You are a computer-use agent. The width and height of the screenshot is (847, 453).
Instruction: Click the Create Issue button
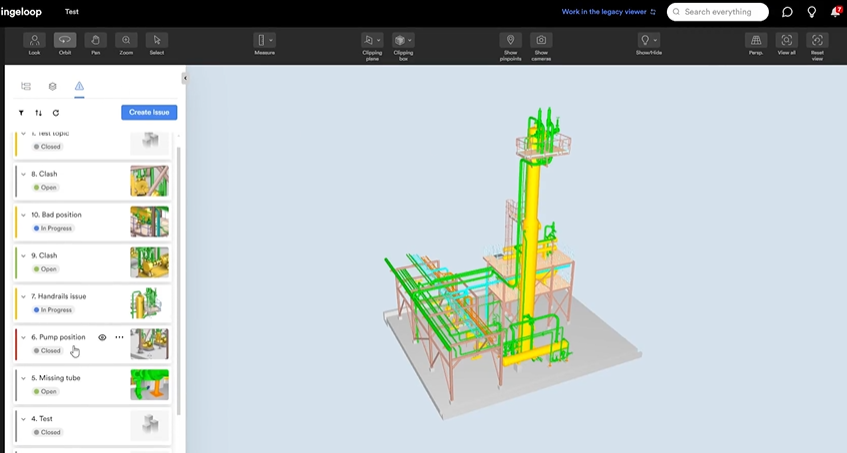pos(149,112)
